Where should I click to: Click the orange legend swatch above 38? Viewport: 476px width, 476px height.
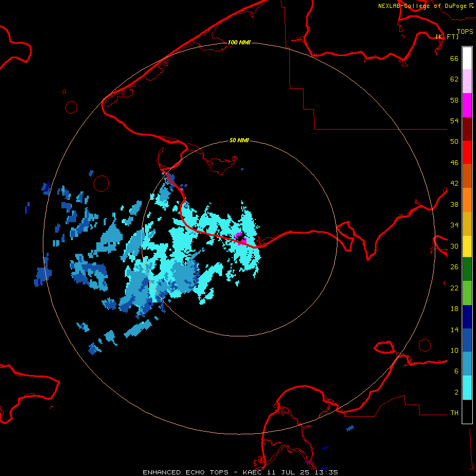click(x=467, y=199)
